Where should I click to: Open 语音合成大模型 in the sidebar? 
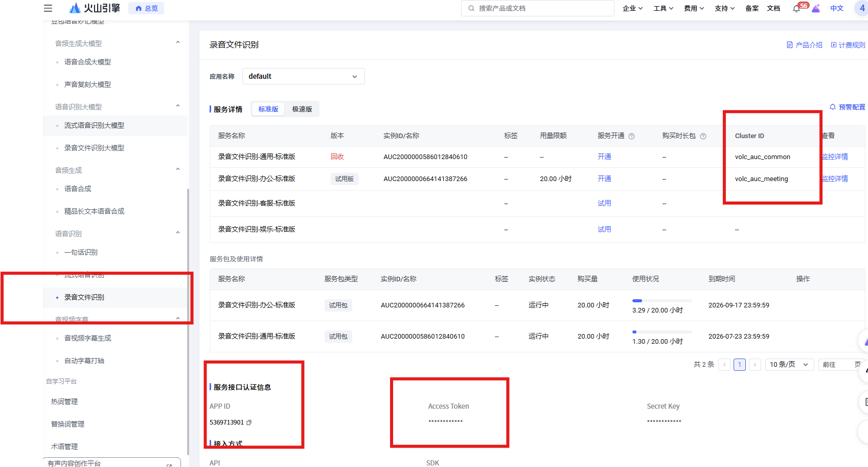87,62
